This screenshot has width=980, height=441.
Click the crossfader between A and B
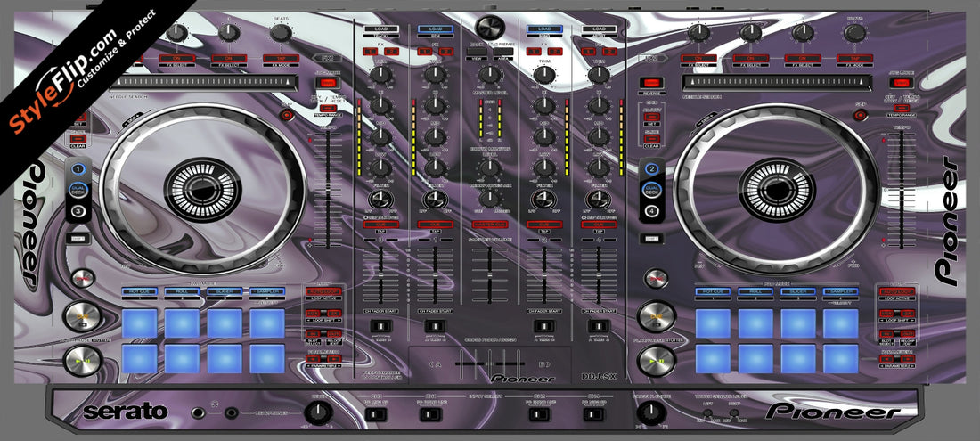(x=489, y=363)
